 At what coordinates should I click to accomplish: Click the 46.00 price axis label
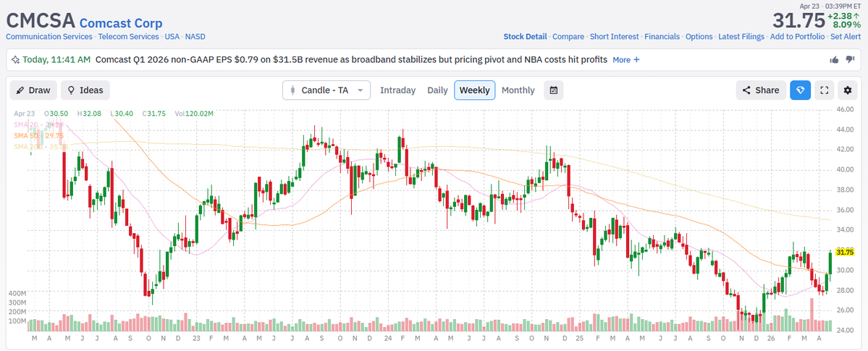click(846, 109)
